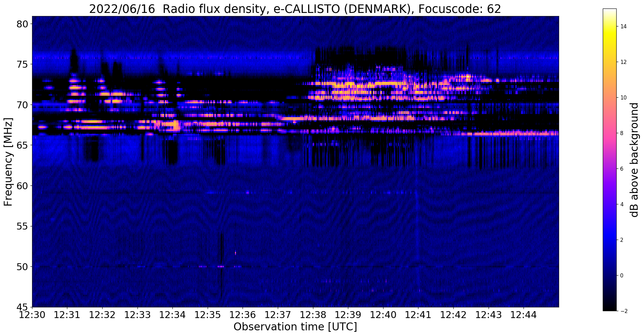Click the 75 tick on frequency axis
This screenshot has height=336, width=644.
coord(22,64)
